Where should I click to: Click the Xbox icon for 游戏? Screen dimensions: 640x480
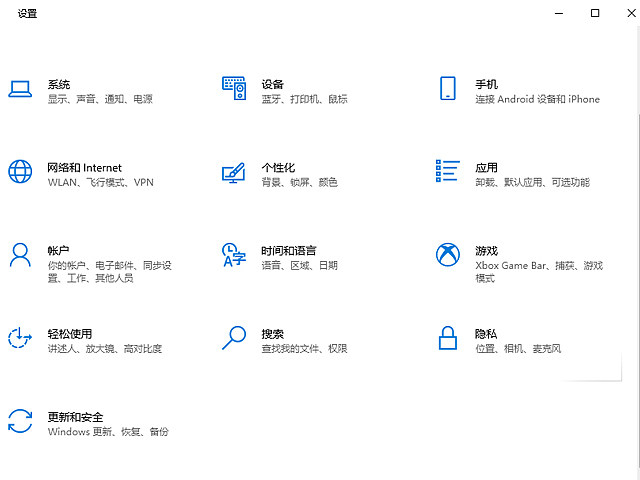448,255
